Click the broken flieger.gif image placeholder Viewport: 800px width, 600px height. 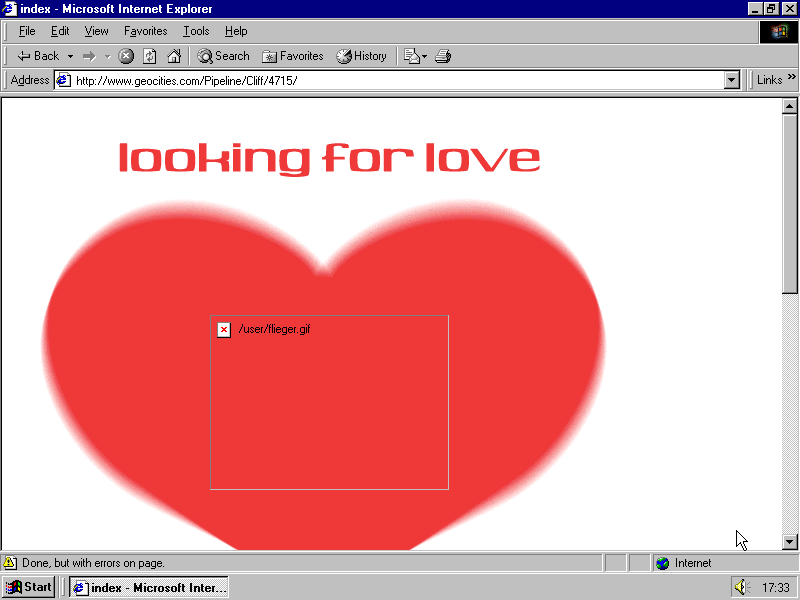(x=329, y=402)
